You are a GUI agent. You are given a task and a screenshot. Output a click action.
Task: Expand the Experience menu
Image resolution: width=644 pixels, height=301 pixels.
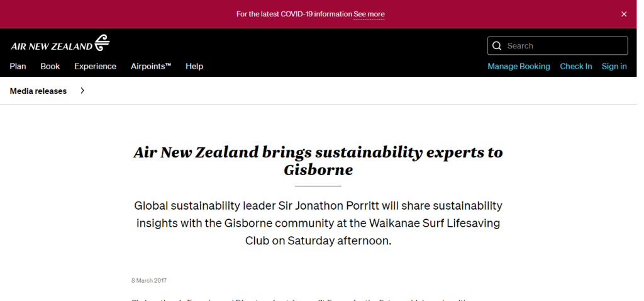coord(95,66)
